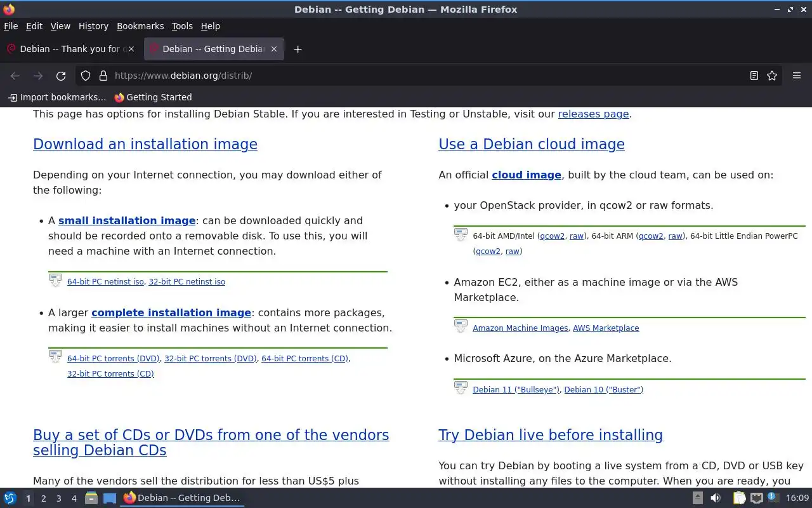812x508 pixels.
Task: Go back to the previous page
Action: (15, 76)
